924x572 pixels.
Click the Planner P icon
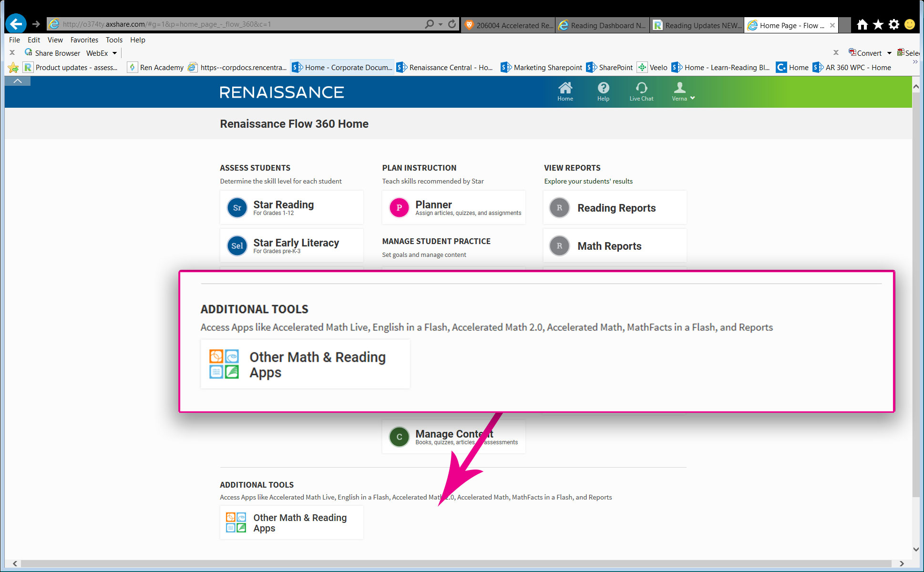(x=399, y=208)
